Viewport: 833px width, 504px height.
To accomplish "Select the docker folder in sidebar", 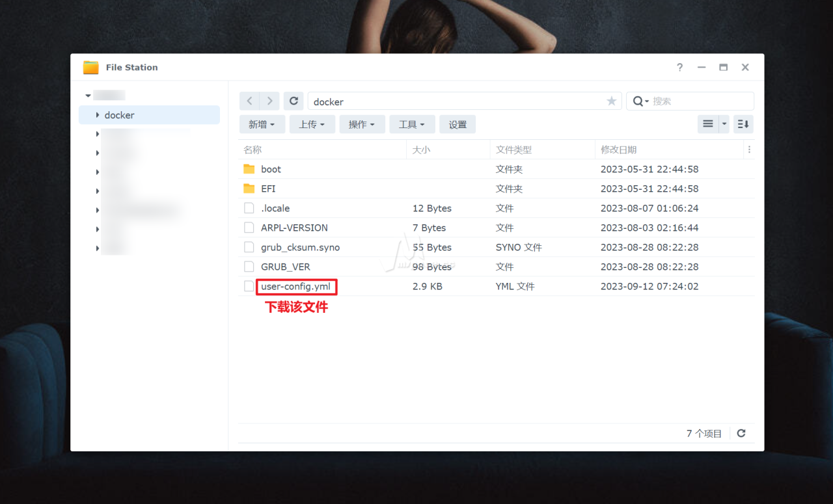I will (149, 115).
